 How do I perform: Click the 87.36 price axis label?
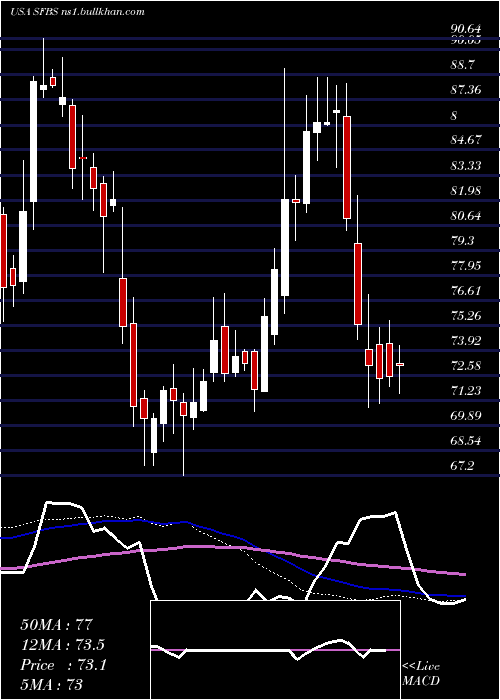click(x=466, y=90)
